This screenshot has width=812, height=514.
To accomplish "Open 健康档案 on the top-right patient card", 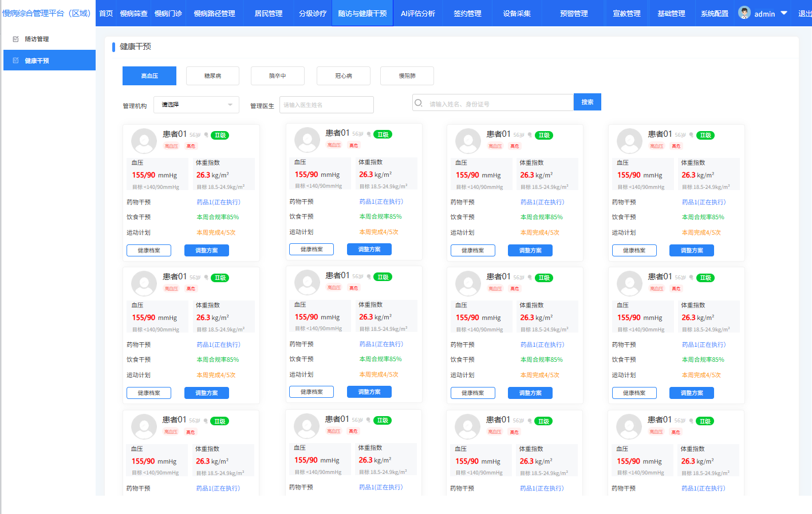I will coord(634,250).
